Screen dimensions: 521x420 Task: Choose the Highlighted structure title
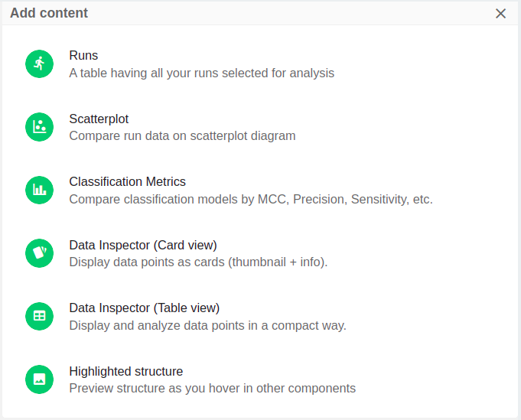[x=125, y=371]
